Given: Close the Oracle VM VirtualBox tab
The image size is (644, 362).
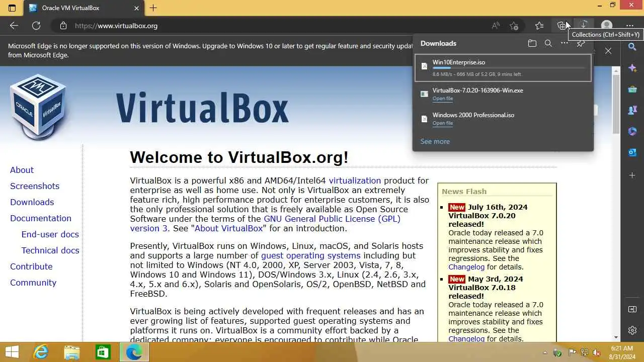Looking at the screenshot, I should pyautogui.click(x=136, y=8).
